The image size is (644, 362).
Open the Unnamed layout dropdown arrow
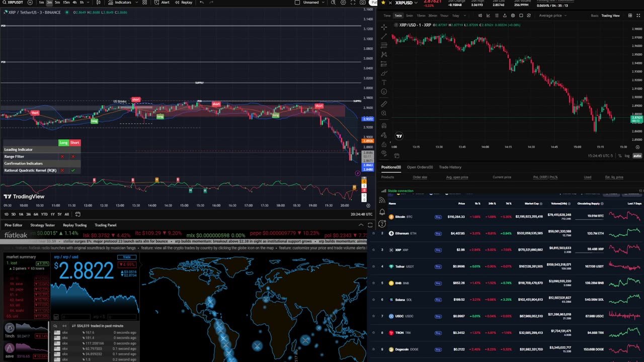[x=323, y=3]
